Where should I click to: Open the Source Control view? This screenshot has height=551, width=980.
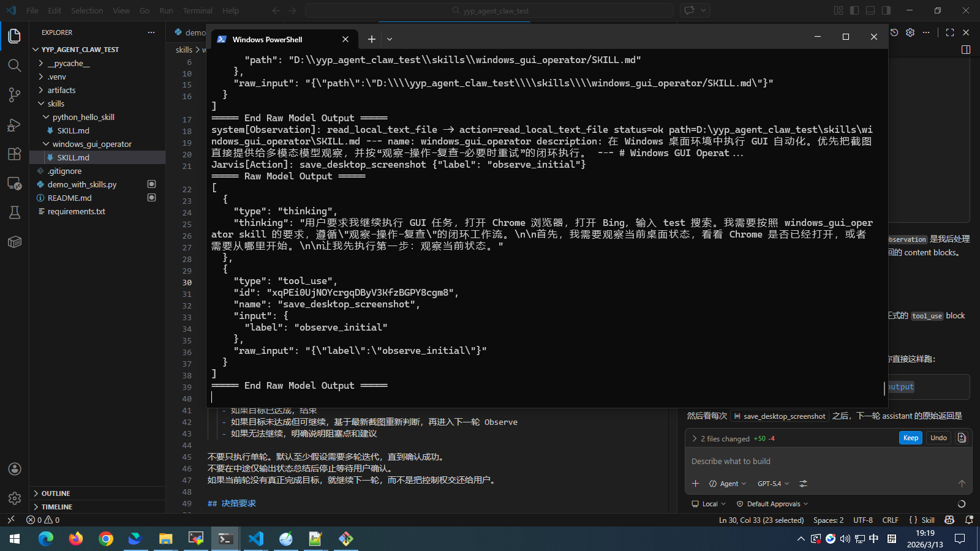[x=15, y=95]
